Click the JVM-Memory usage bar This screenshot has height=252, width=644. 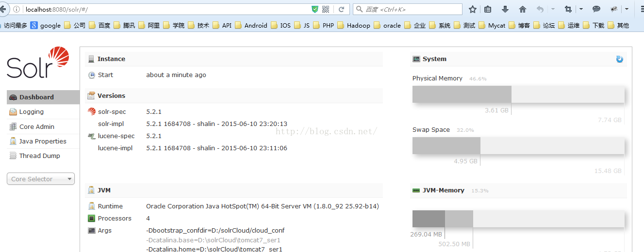point(518,219)
